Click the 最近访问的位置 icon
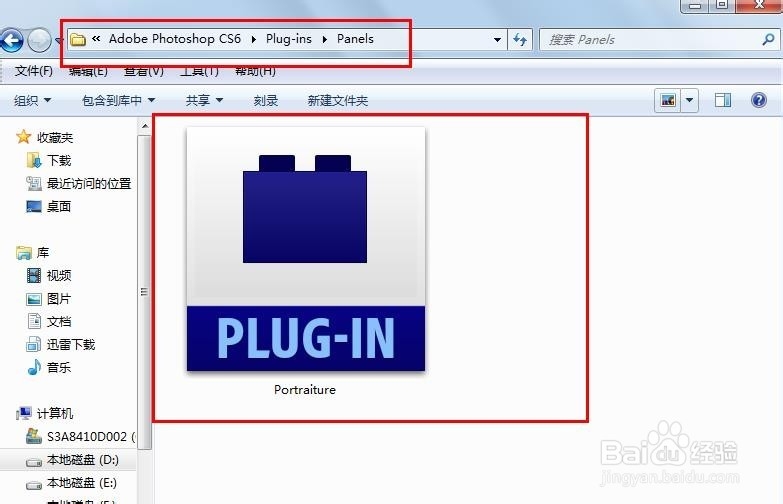The height and width of the screenshot is (504, 783). point(34,183)
